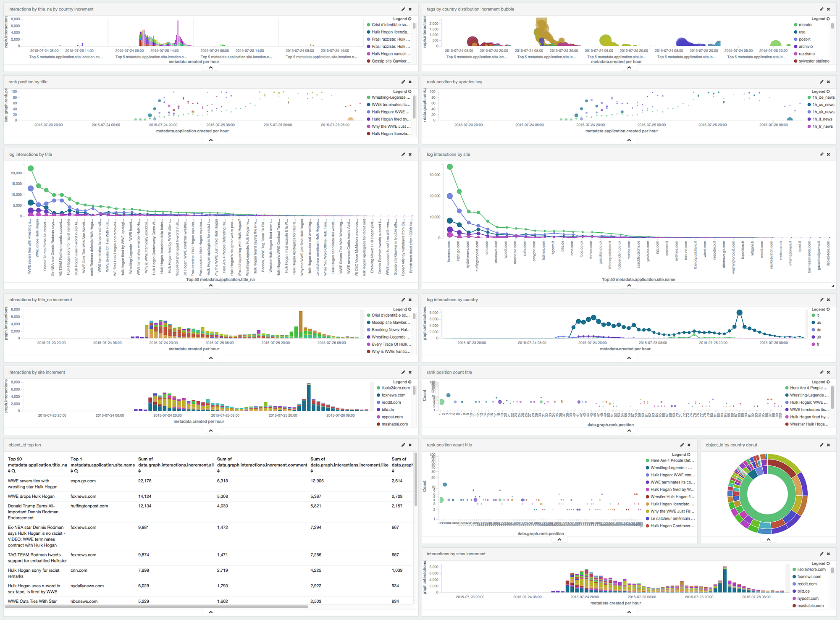Click magenta color dot beside 'razzismo'
This screenshot has height=620, width=840.
[x=796, y=54]
